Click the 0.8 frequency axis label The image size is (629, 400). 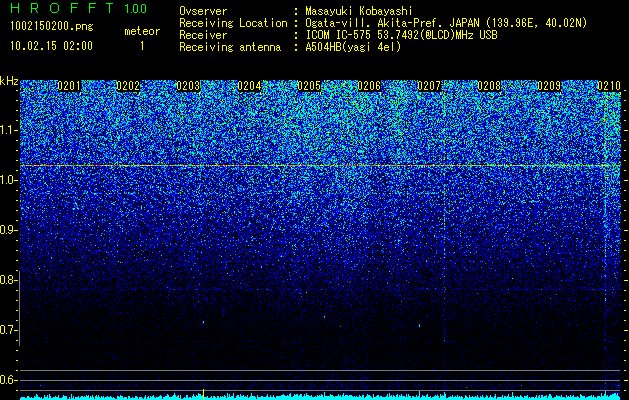tap(8, 280)
